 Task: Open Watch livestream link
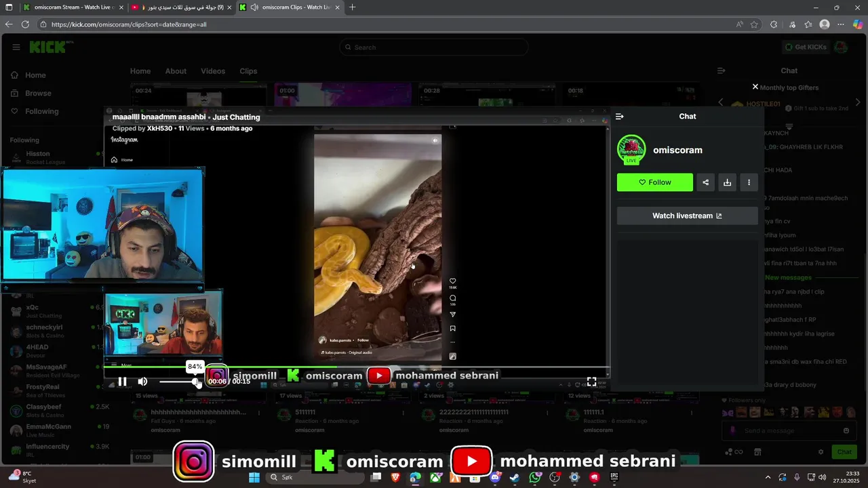tap(687, 216)
